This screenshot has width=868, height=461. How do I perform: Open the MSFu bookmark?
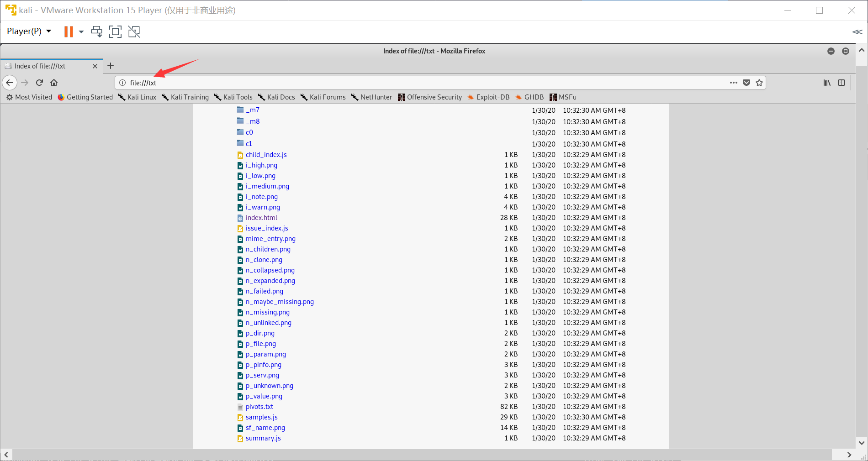pyautogui.click(x=563, y=97)
